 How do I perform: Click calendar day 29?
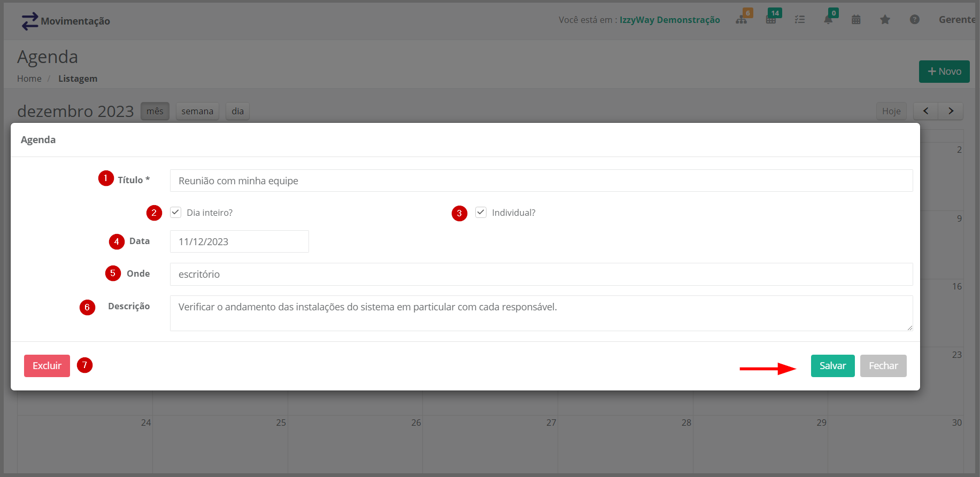[x=822, y=423]
